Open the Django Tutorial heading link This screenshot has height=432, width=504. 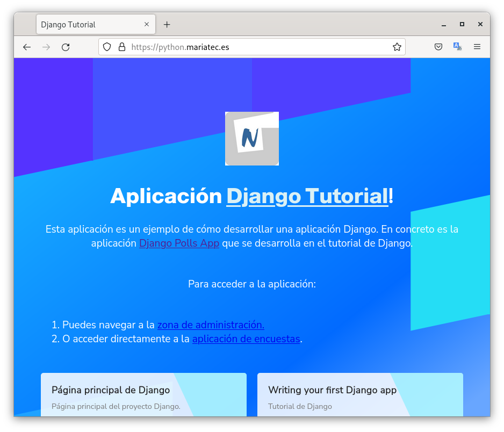click(x=307, y=196)
